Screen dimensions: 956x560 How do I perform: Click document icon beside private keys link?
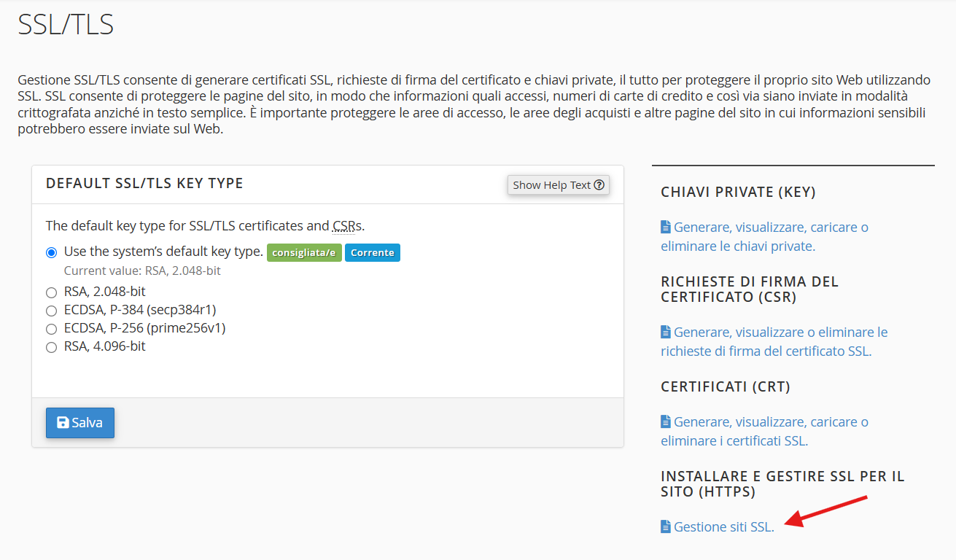click(665, 227)
